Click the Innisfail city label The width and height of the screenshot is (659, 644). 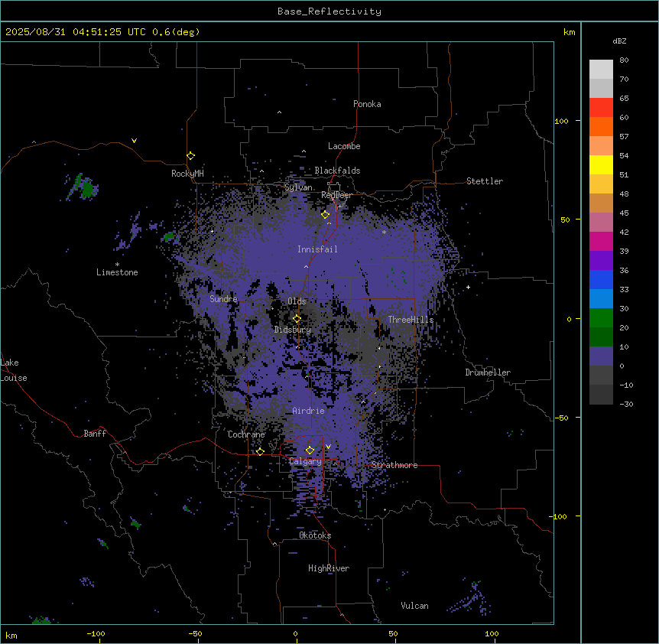317,249
